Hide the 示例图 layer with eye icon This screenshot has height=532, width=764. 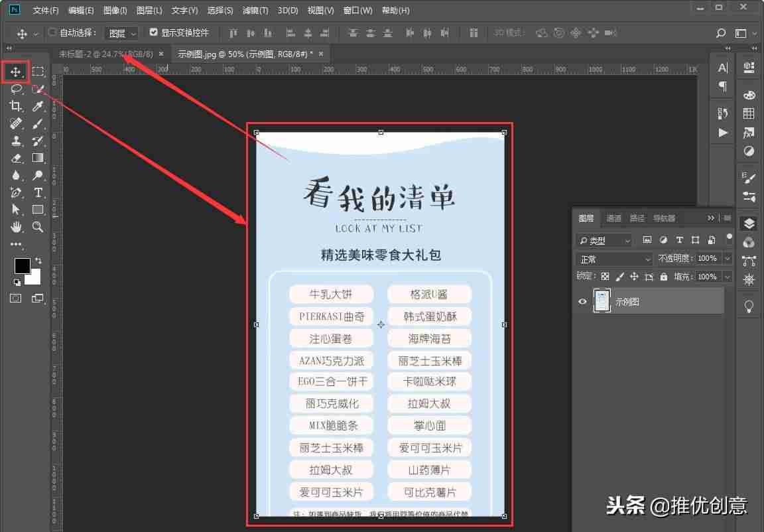pos(582,302)
